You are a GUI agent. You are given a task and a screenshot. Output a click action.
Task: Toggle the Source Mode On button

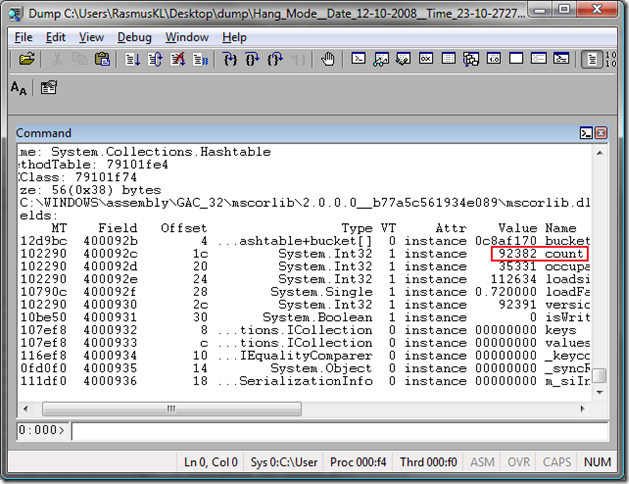click(592, 59)
